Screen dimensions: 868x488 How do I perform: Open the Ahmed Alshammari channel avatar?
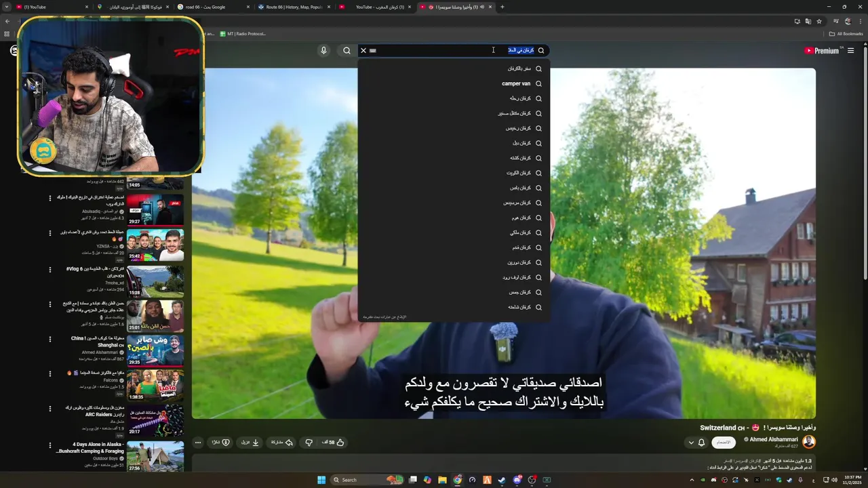tap(809, 442)
